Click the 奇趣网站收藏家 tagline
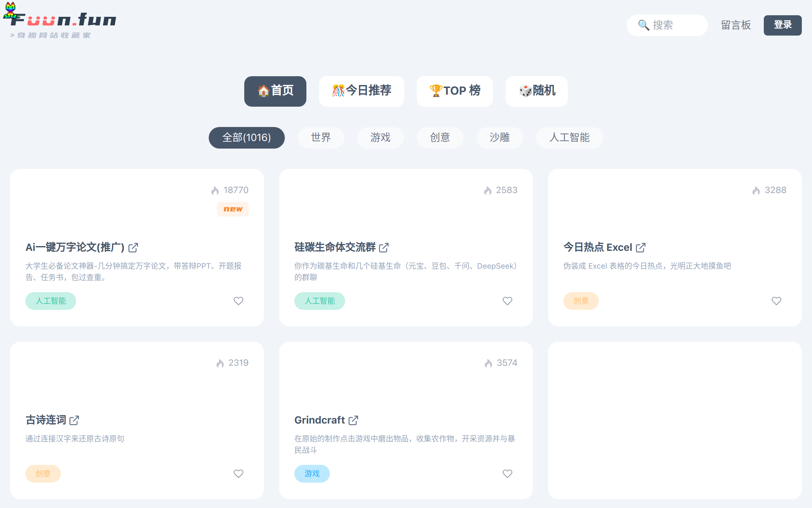Screen dimensions: 812x508 pyautogui.click(x=50, y=35)
